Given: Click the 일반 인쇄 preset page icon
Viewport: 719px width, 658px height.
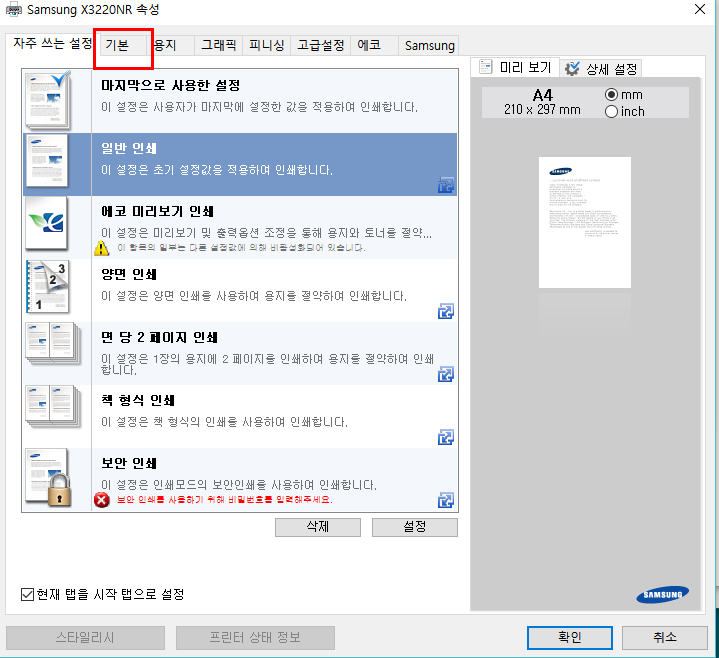Looking at the screenshot, I should pyautogui.click(x=47, y=161).
